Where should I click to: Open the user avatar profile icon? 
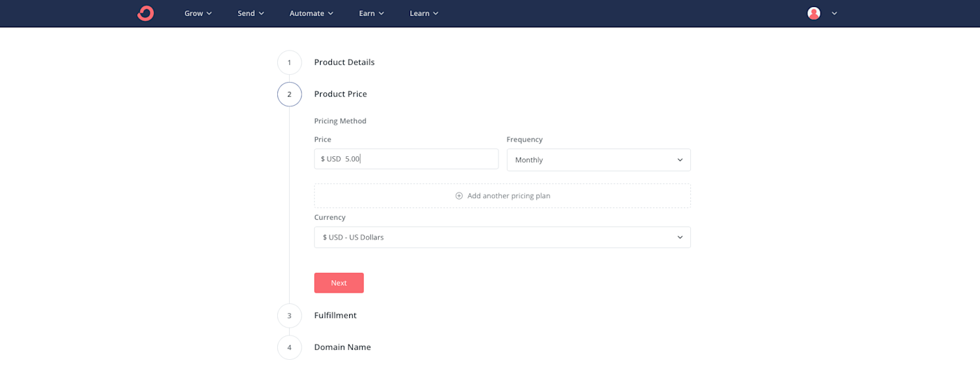pos(813,13)
